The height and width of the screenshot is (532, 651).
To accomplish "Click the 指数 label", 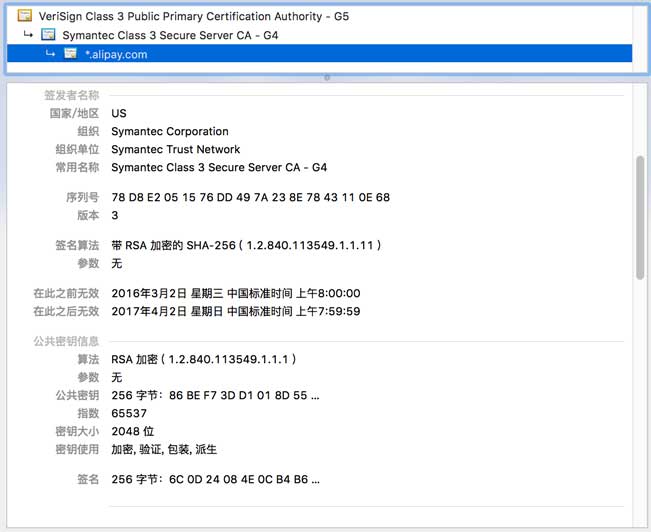I will (88, 414).
